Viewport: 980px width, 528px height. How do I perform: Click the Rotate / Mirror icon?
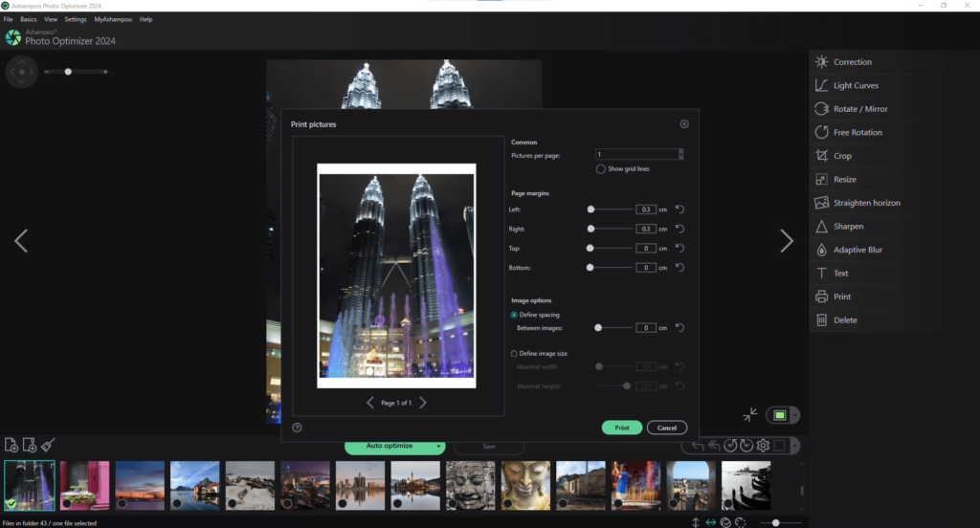(821, 109)
